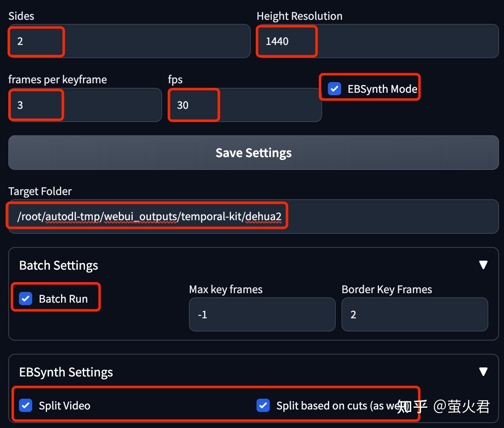504x428 pixels.
Task: Uncheck Split based on cuts
Action: [x=263, y=405]
